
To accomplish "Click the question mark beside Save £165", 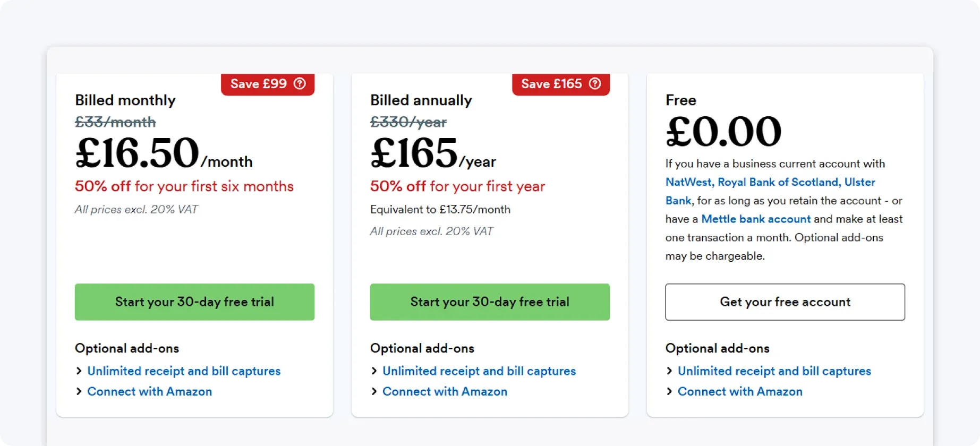I will [594, 84].
